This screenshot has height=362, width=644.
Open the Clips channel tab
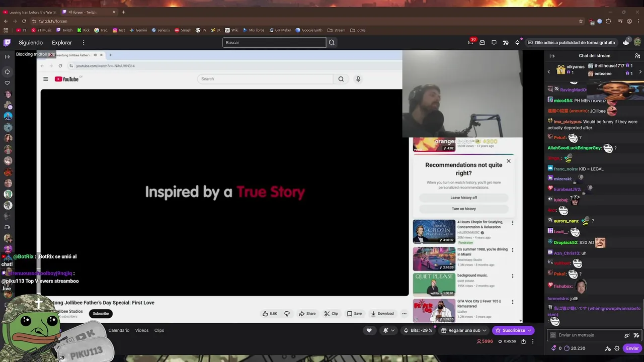pyautogui.click(x=159, y=330)
